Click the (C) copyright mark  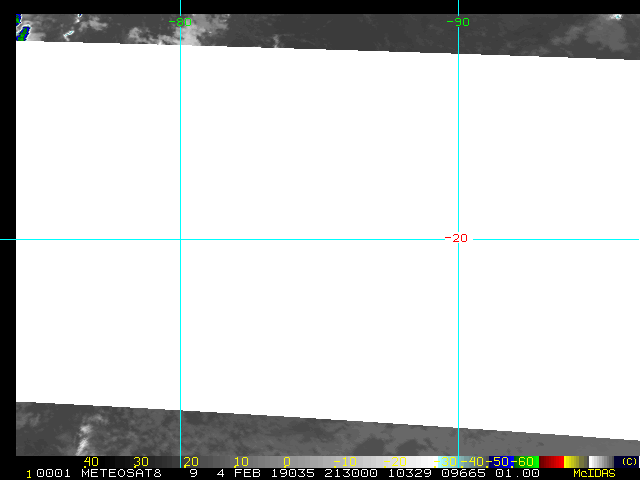[x=628, y=461]
